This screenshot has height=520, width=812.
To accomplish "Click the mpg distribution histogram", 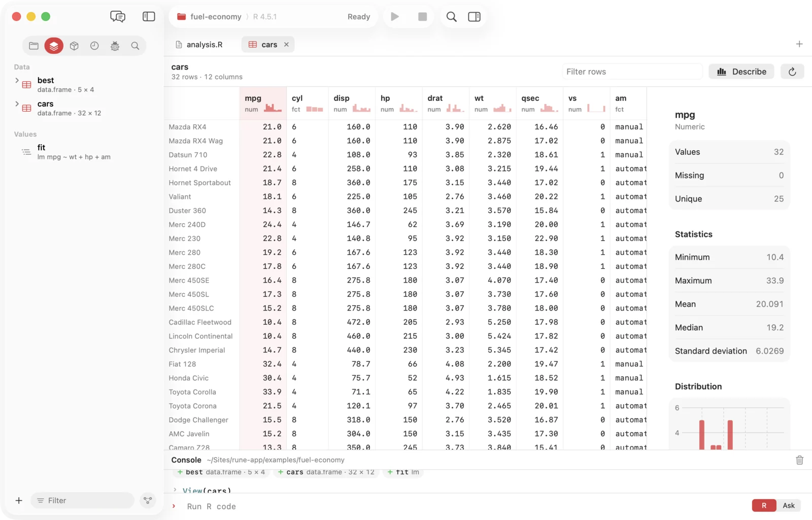I will [x=729, y=424].
